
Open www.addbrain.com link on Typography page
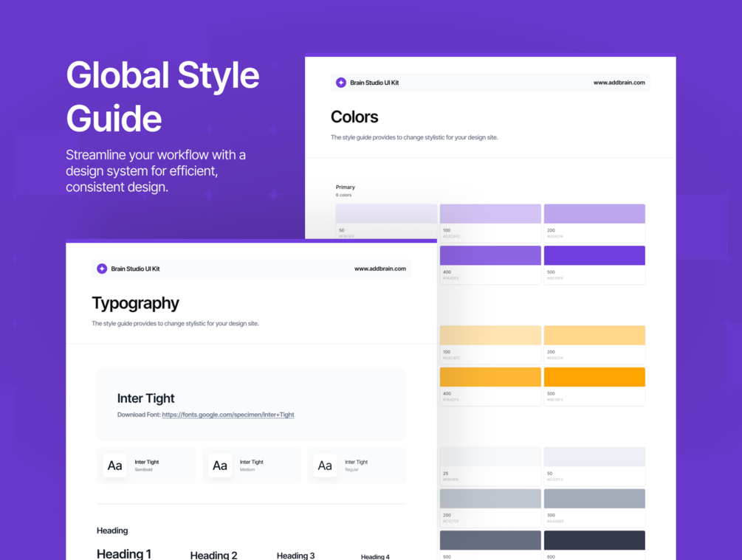coord(380,269)
